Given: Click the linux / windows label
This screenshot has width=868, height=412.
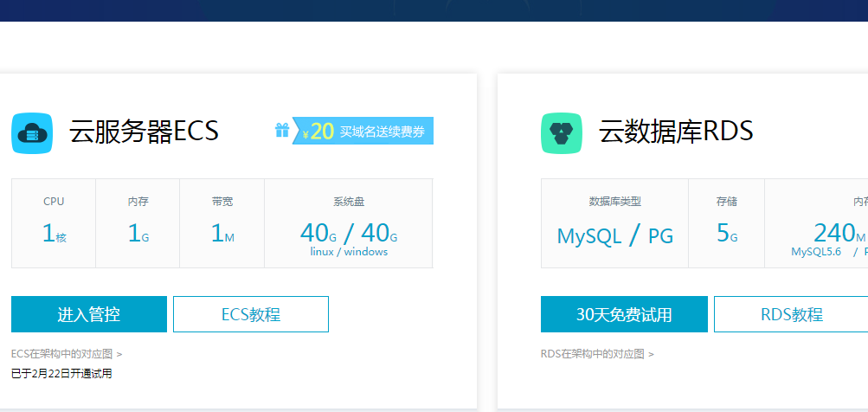Looking at the screenshot, I should click(x=349, y=252).
